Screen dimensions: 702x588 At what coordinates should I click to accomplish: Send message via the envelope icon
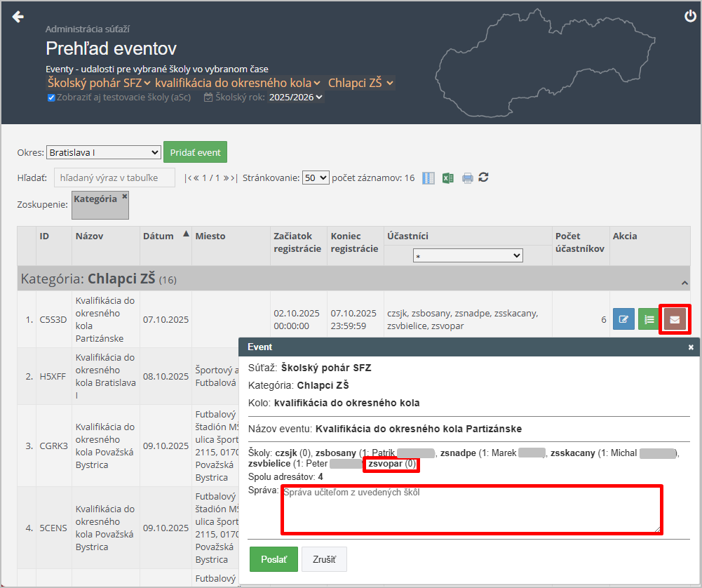click(675, 320)
